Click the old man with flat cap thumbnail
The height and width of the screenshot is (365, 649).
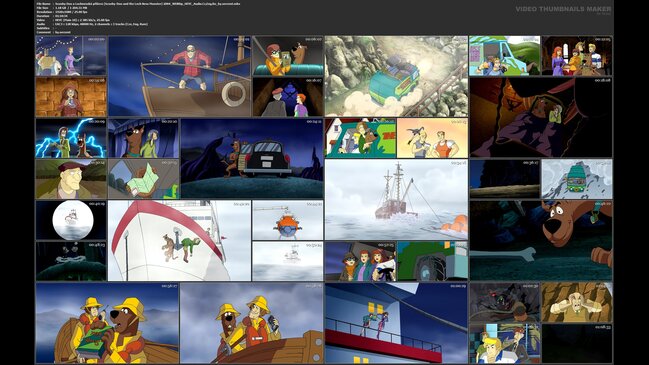click(x=71, y=179)
